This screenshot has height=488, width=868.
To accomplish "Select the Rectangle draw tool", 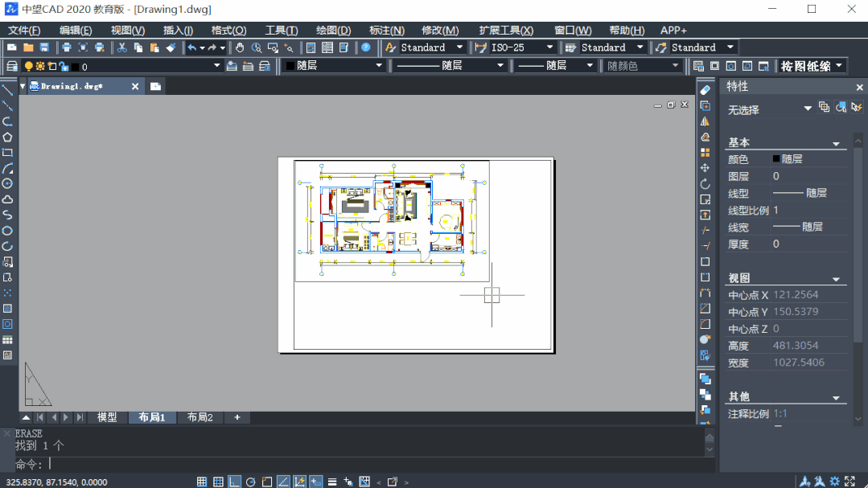I will point(7,153).
